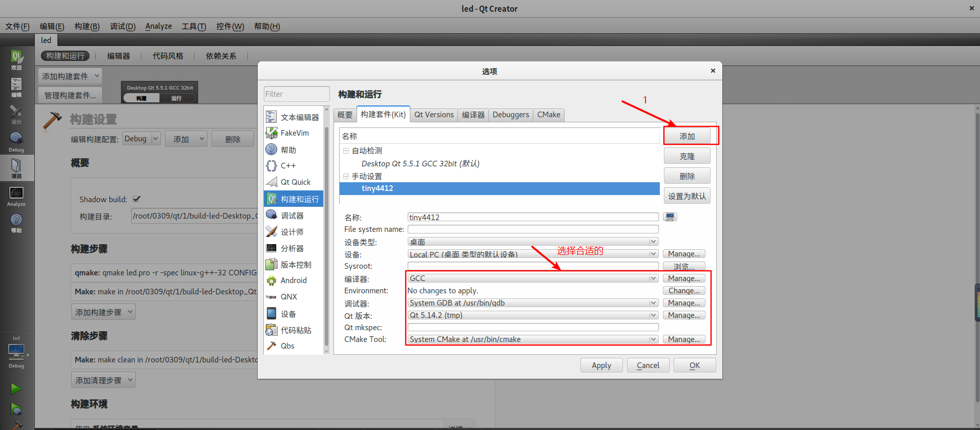Open the 添加构建步骤 dropdown
Viewport: 980px width, 430px height.
[103, 312]
